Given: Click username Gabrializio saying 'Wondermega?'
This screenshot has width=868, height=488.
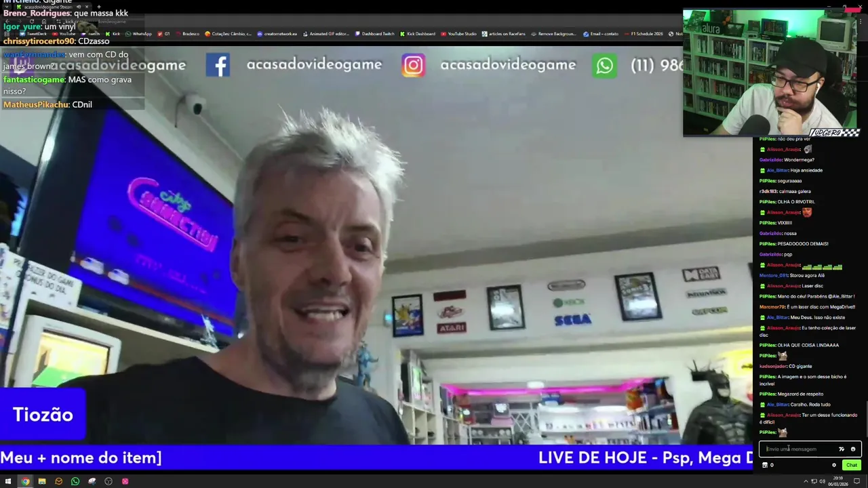Looking at the screenshot, I should [x=770, y=160].
